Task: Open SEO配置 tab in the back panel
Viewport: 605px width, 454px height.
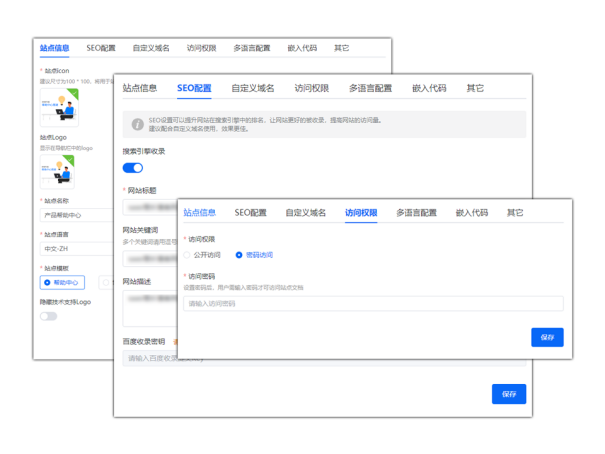Action: [101, 48]
